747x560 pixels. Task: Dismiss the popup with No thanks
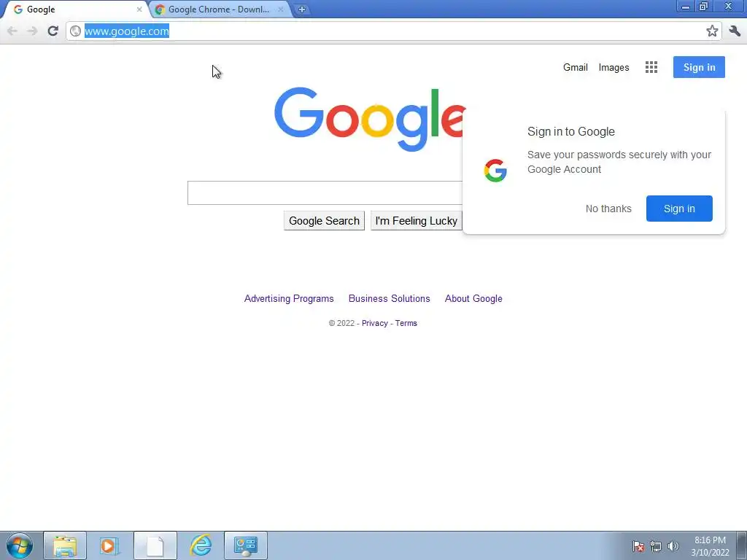[608, 209]
